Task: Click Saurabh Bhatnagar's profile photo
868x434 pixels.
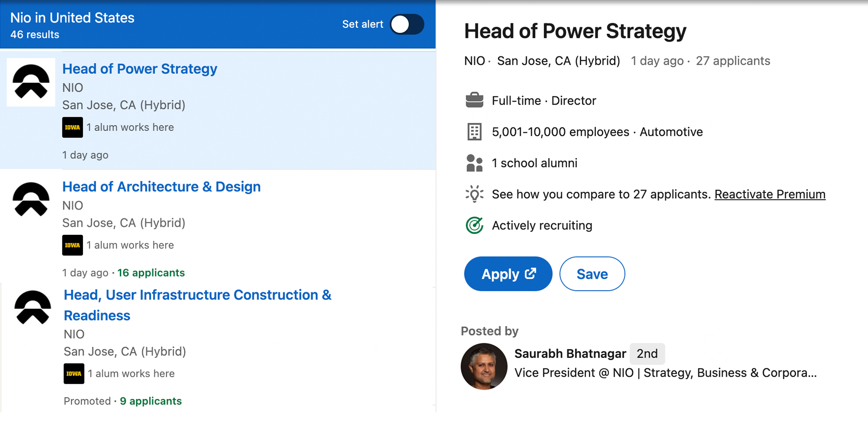Action: click(x=484, y=366)
